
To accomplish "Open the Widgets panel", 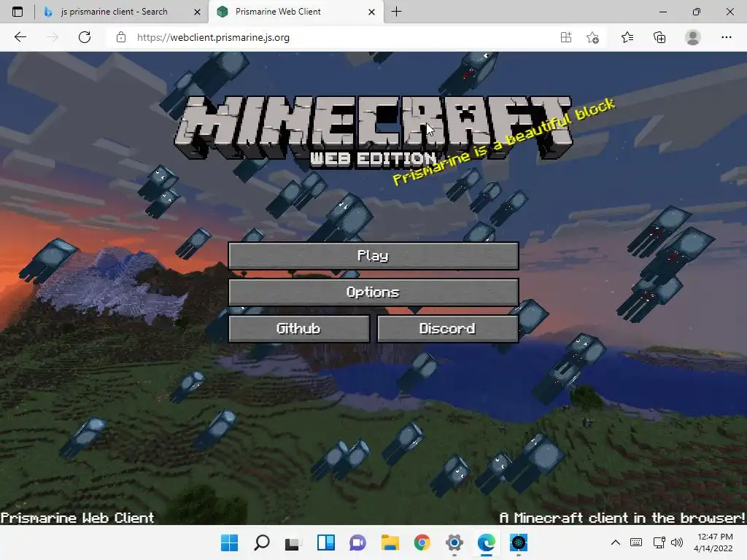I will (326, 542).
